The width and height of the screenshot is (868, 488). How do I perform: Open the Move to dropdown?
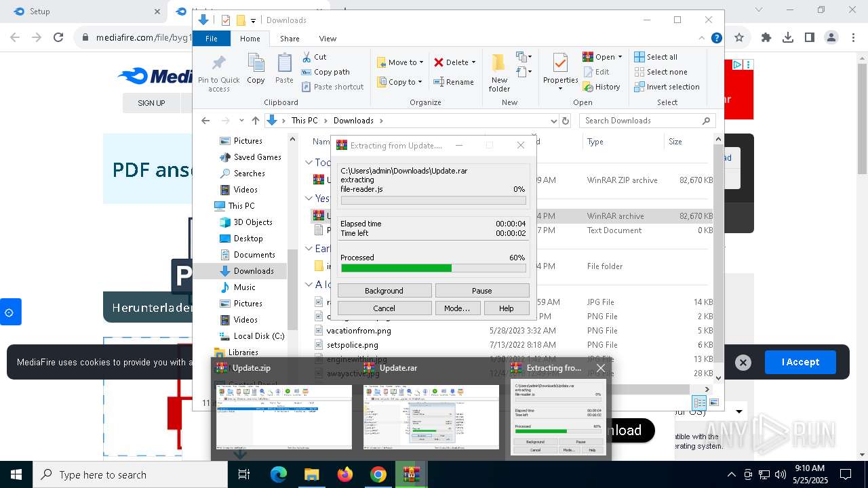[x=400, y=62]
